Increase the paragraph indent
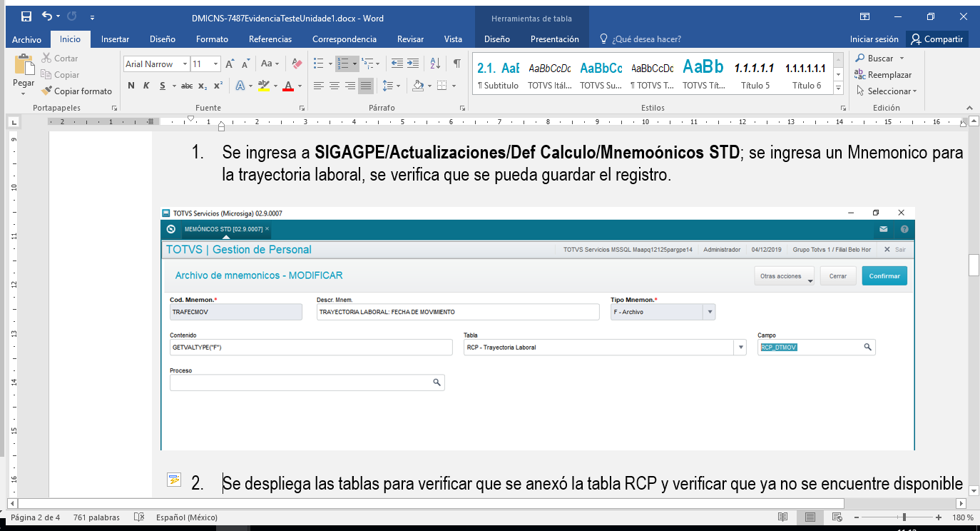Screen dimensions: 980x531 (x=414, y=64)
